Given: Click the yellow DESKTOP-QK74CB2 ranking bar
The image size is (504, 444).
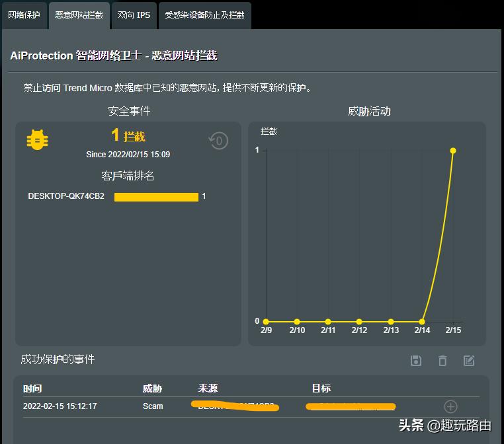Looking at the screenshot, I should (156, 197).
